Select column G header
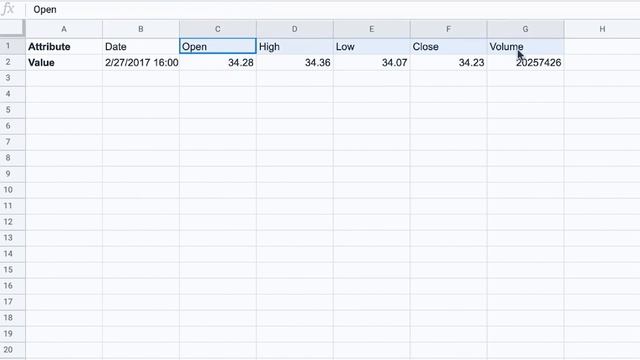This screenshot has width=640, height=360. (x=525, y=29)
